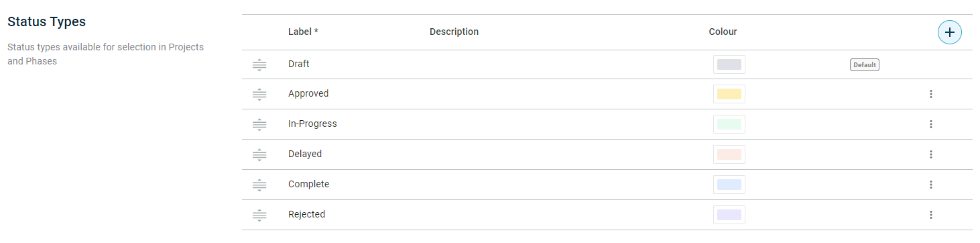980x243 pixels.
Task: Click the drag handle for Delayed row
Action: click(259, 155)
